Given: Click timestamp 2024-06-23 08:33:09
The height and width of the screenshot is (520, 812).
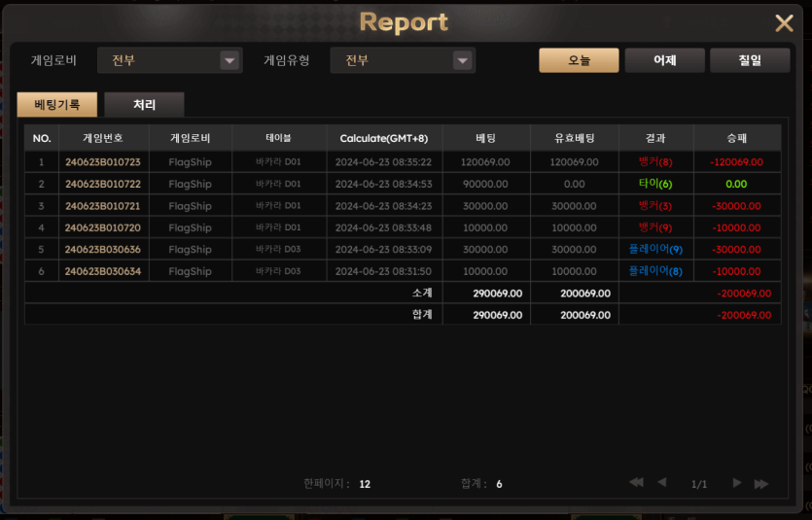Looking at the screenshot, I should tap(384, 250).
